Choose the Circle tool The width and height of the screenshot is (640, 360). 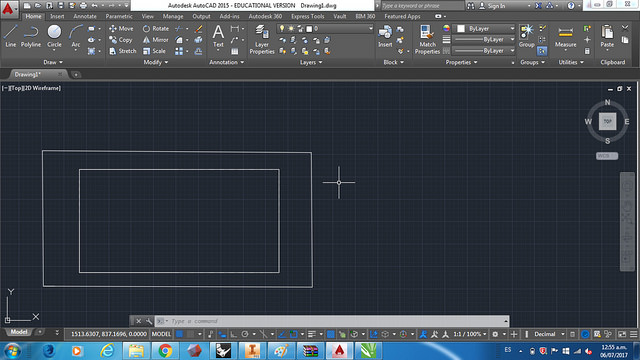54,36
